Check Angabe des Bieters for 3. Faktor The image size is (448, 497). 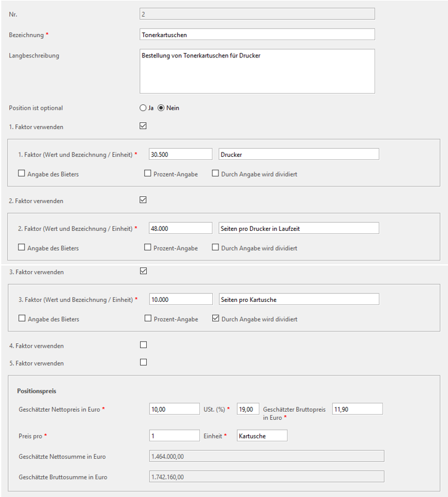click(22, 318)
